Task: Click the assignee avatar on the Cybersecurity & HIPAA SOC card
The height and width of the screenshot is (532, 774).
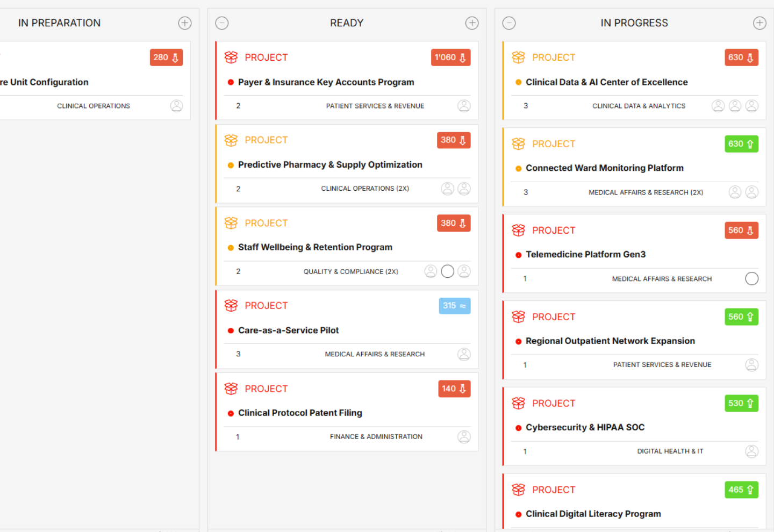Action: pos(752,451)
